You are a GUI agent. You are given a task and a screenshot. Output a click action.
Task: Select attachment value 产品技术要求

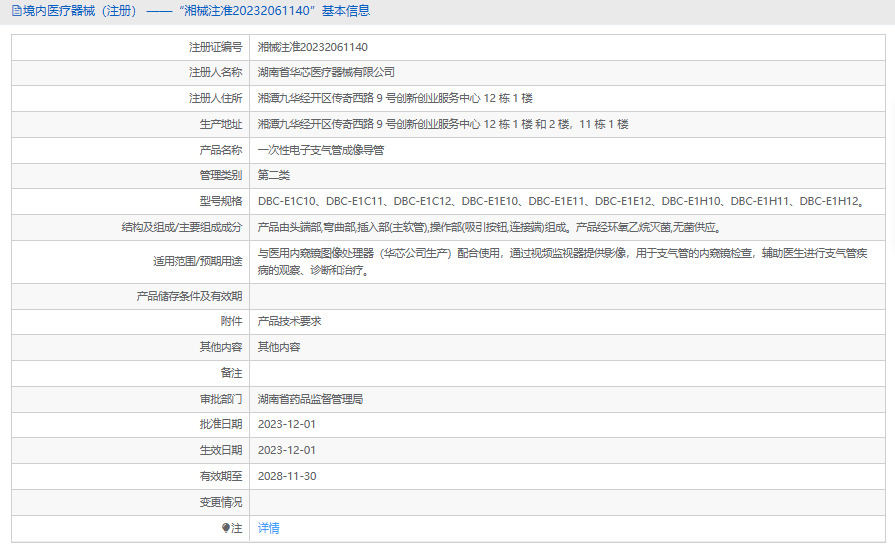click(x=289, y=321)
